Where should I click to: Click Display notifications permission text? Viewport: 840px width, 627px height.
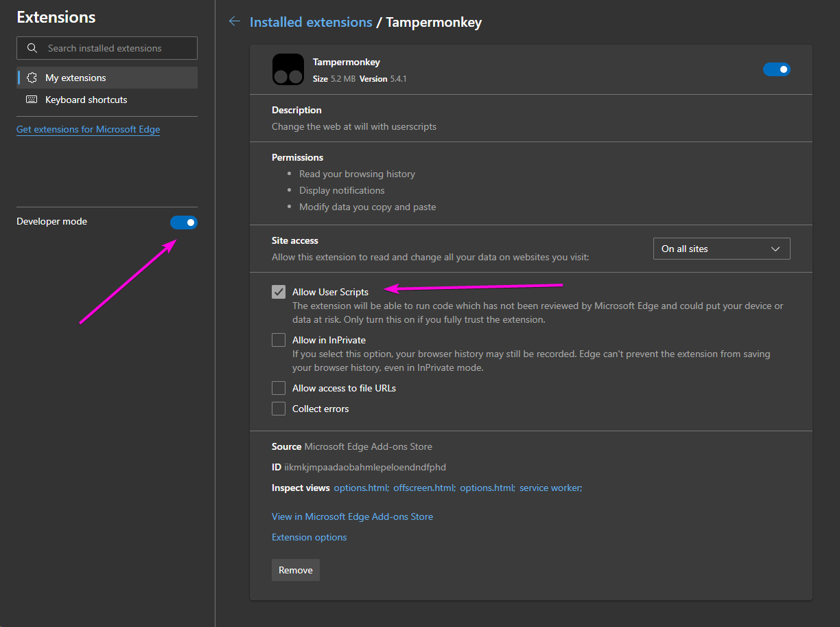(x=342, y=190)
